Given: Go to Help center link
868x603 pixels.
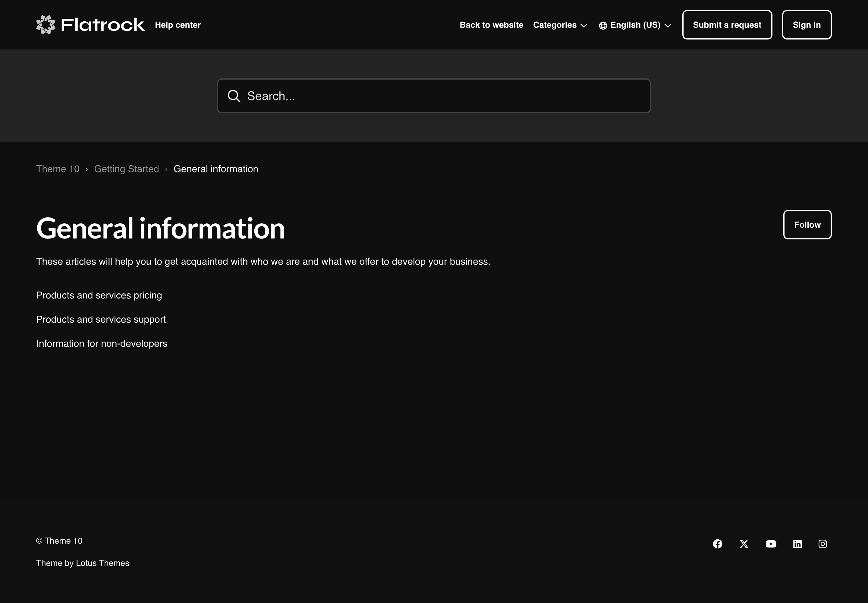Looking at the screenshot, I should click(x=178, y=25).
